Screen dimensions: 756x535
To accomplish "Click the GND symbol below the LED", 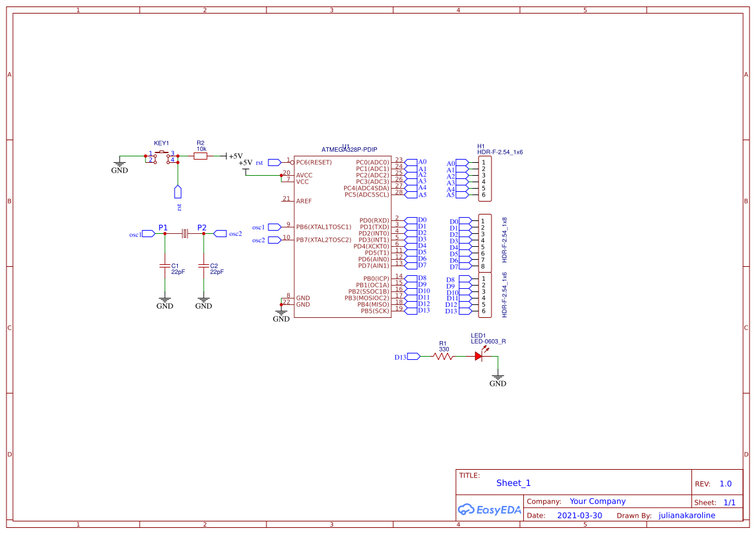I will tap(497, 379).
